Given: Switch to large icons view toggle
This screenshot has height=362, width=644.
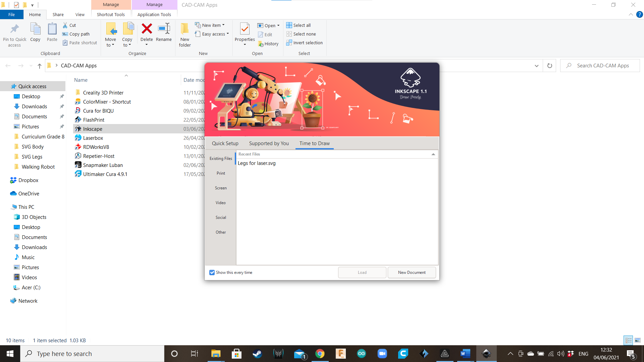Looking at the screenshot, I should (637, 340).
